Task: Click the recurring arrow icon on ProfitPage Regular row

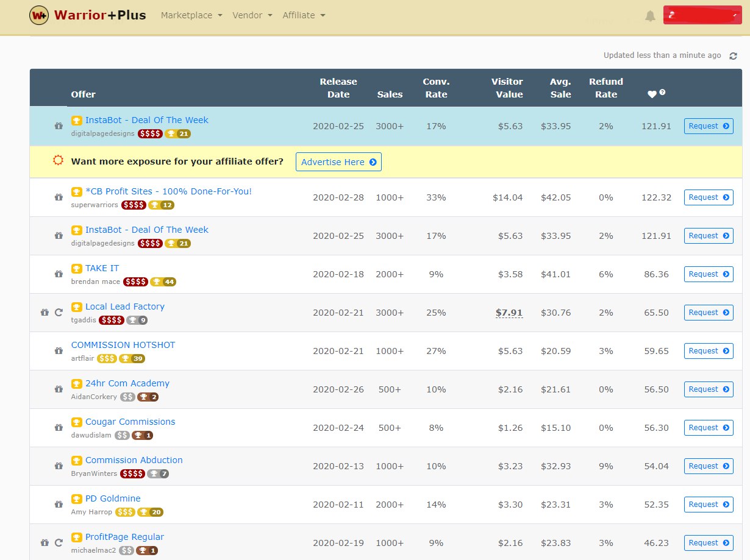Action: (x=59, y=543)
